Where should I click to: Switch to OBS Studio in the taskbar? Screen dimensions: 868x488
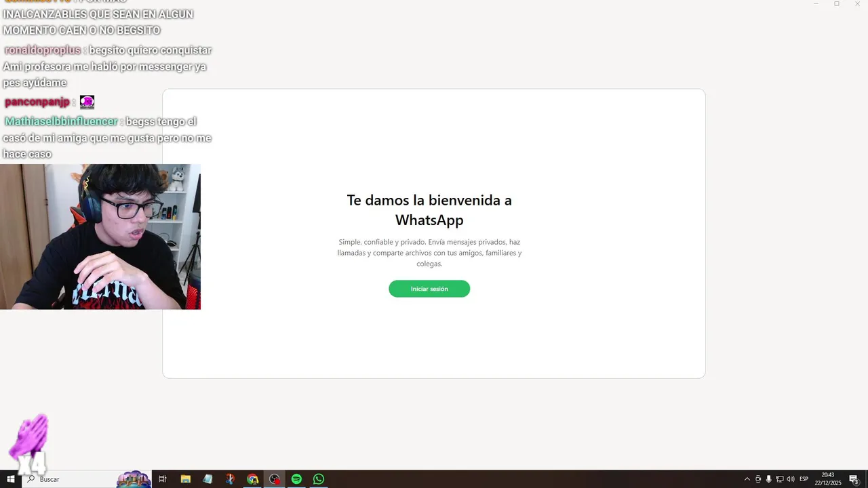tap(275, 479)
